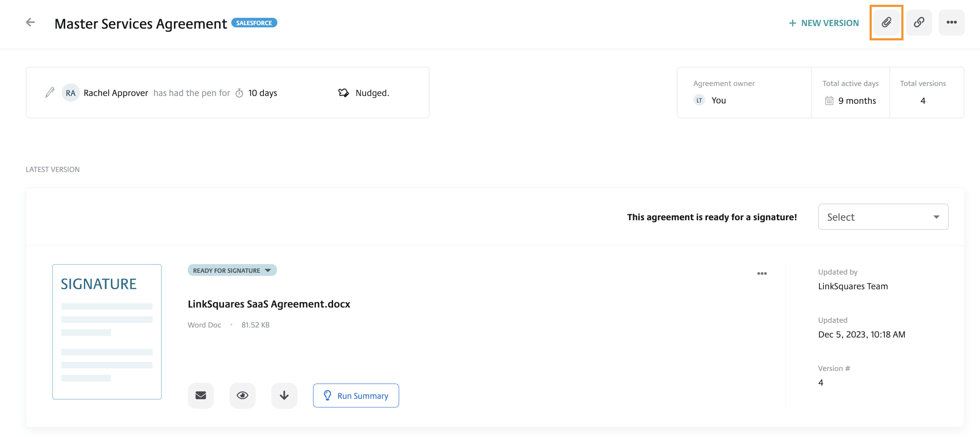
Task: Click the download icon under the agreement
Action: pos(284,395)
